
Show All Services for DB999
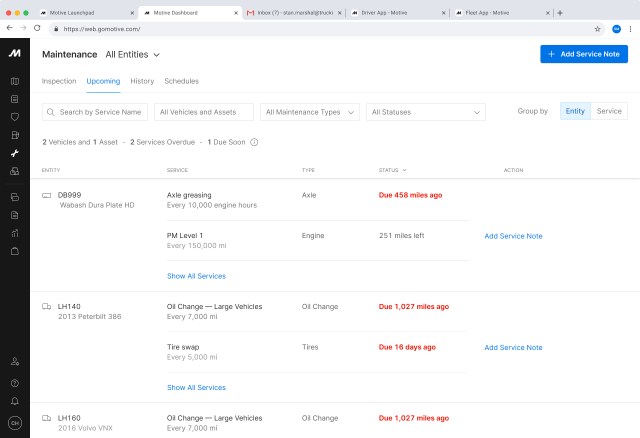pyautogui.click(x=196, y=276)
